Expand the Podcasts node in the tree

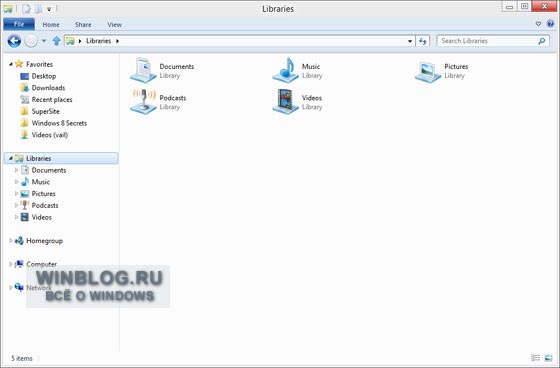(16, 205)
